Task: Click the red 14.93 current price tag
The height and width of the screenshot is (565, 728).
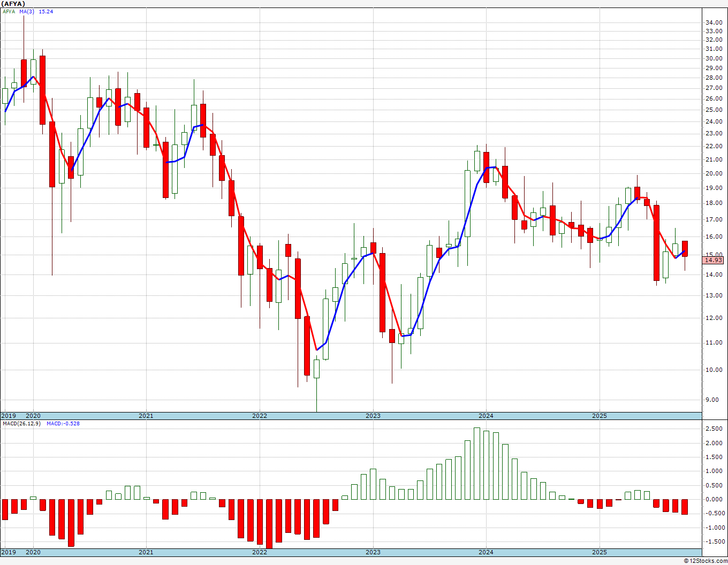Action: (x=713, y=260)
